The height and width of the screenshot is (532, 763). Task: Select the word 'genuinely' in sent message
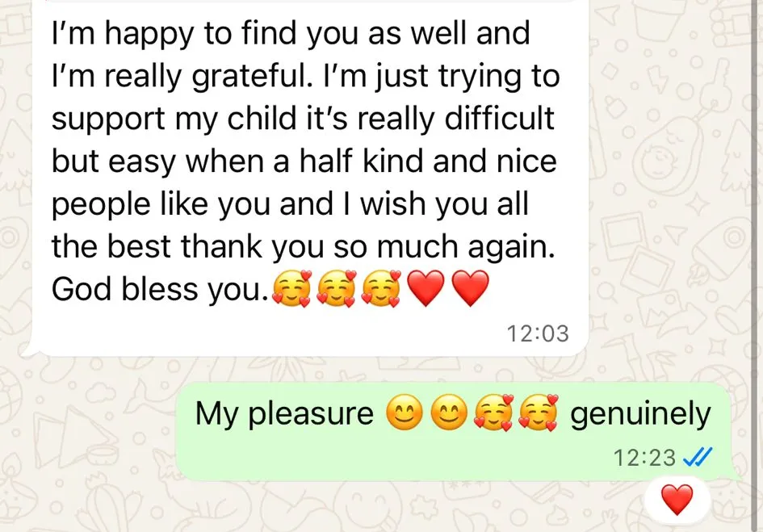pos(640,415)
